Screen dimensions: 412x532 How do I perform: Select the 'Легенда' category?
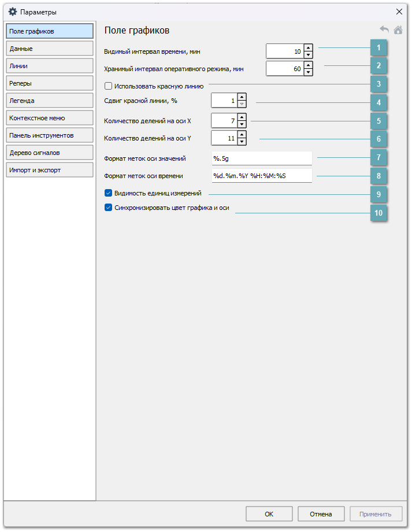(x=49, y=101)
